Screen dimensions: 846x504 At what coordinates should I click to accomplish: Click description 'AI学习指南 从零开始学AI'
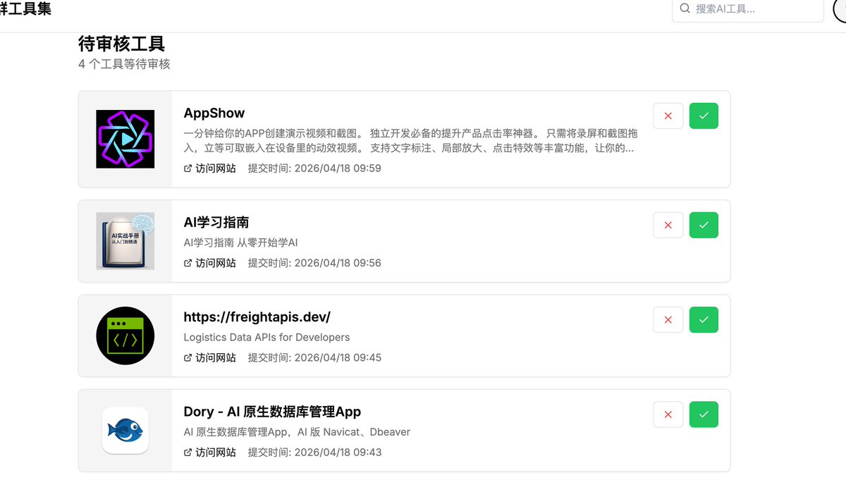coord(241,242)
